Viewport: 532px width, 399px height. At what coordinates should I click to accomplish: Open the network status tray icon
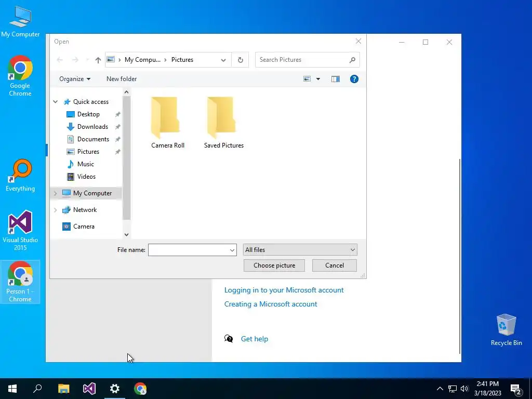453,389
